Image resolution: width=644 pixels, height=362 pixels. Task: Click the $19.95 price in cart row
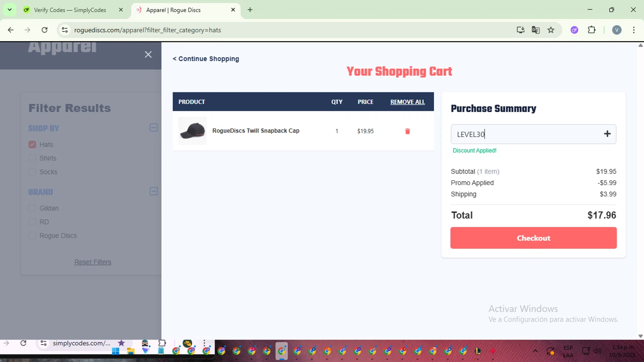[365, 131]
